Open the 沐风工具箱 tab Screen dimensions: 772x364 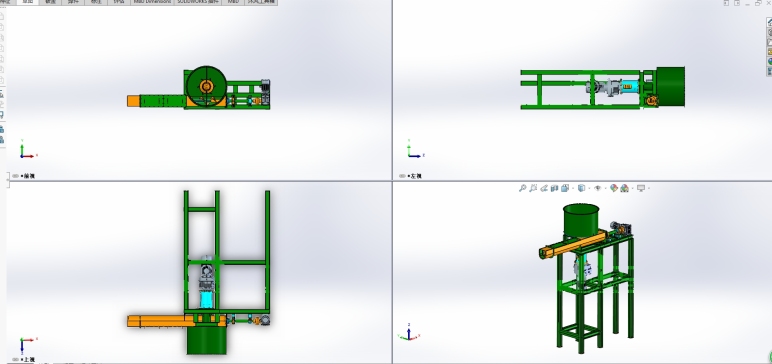tap(261, 1)
